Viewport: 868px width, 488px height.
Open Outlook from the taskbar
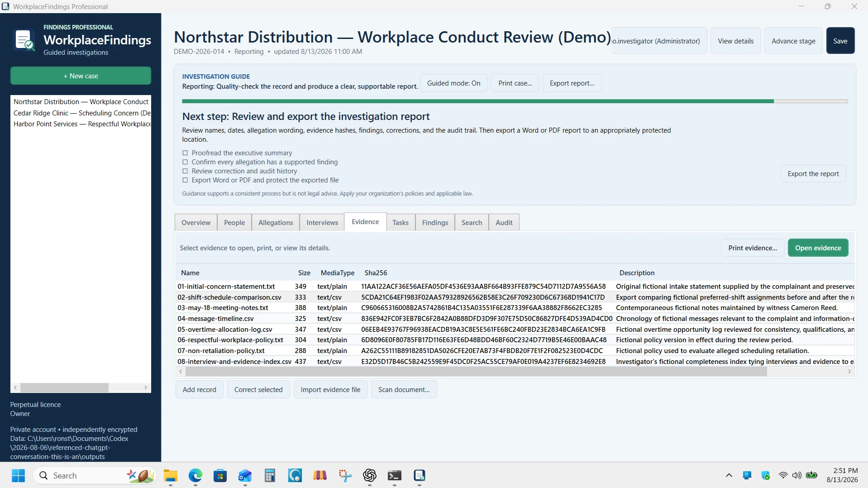tap(245, 475)
